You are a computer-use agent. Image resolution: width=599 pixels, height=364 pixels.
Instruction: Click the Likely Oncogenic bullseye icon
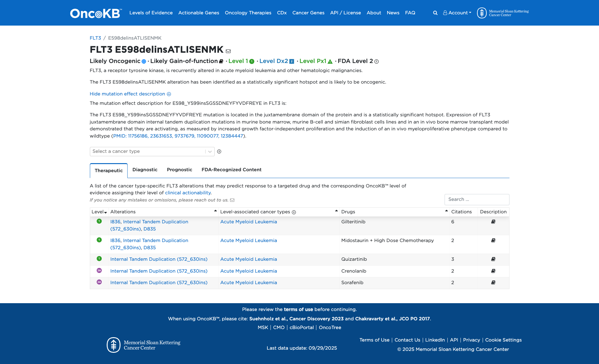coord(144,61)
